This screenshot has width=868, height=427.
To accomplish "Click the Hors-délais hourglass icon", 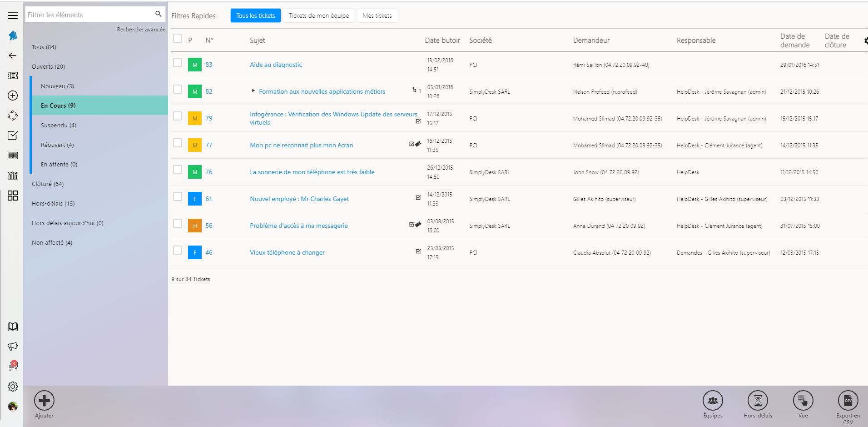I will (758, 401).
